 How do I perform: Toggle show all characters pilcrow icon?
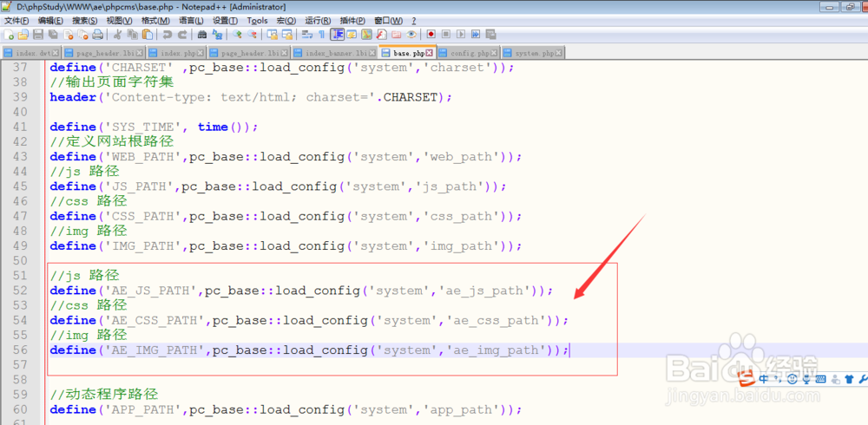[x=322, y=35]
